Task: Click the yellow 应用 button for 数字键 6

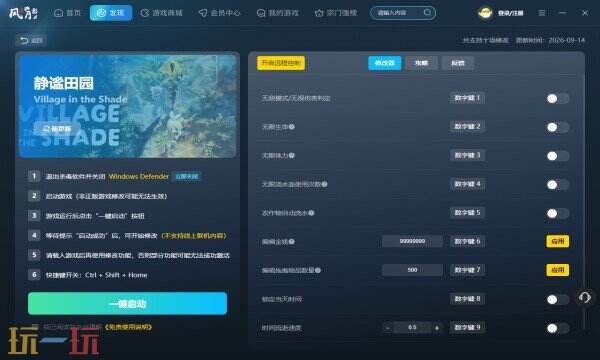Action: pos(558,241)
